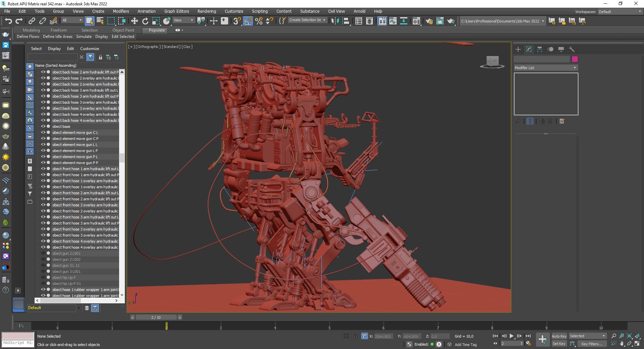Click the Auto Key button
The image size is (644, 349).
click(x=559, y=336)
